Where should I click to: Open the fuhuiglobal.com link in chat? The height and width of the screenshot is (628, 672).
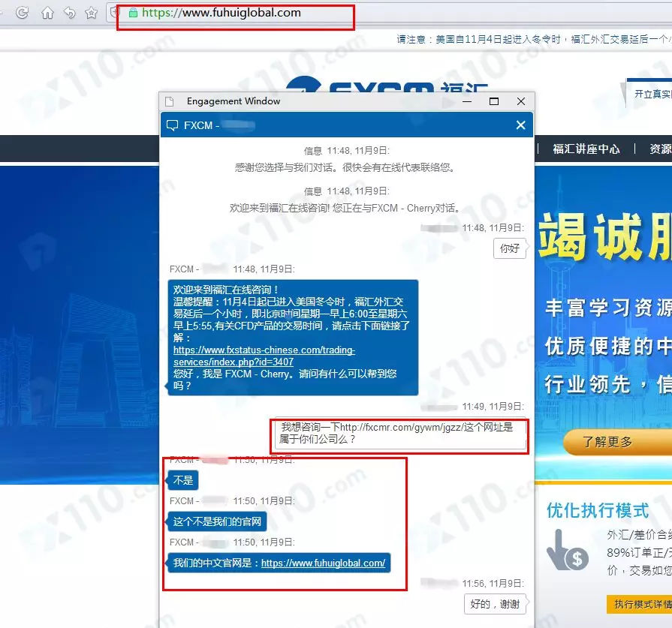pos(323,563)
